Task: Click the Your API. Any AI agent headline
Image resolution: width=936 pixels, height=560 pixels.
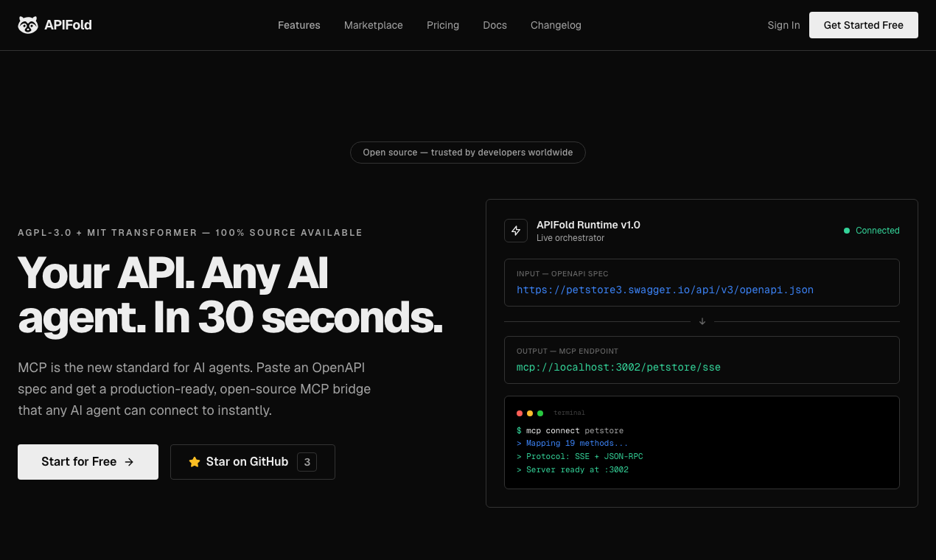Action: coord(230,294)
